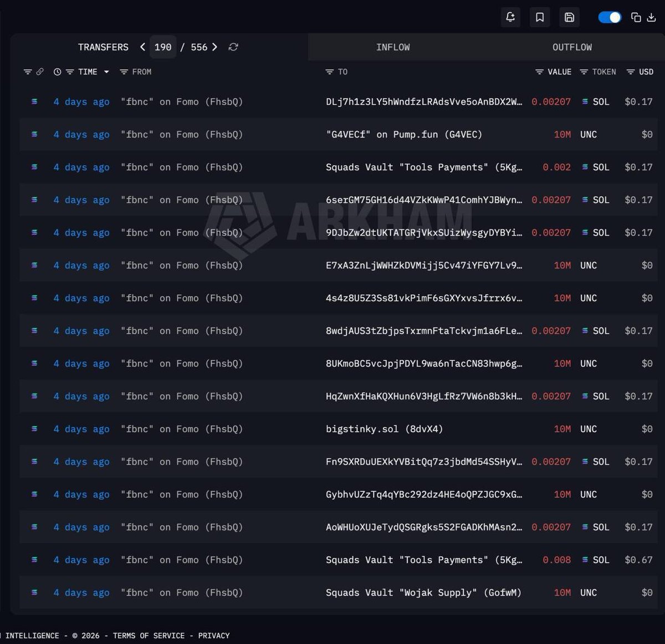Viewport: 665px width, 644px height.
Task: Open address 4s4z8U5Z3Ss81vkPimF6sGXY
Action: 424,298
